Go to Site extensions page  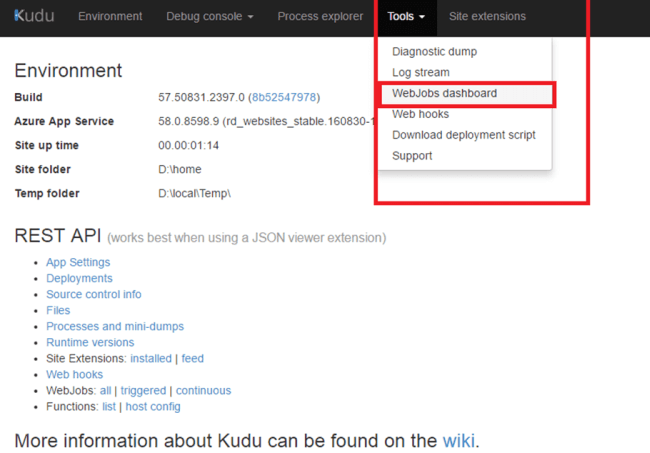[487, 17]
